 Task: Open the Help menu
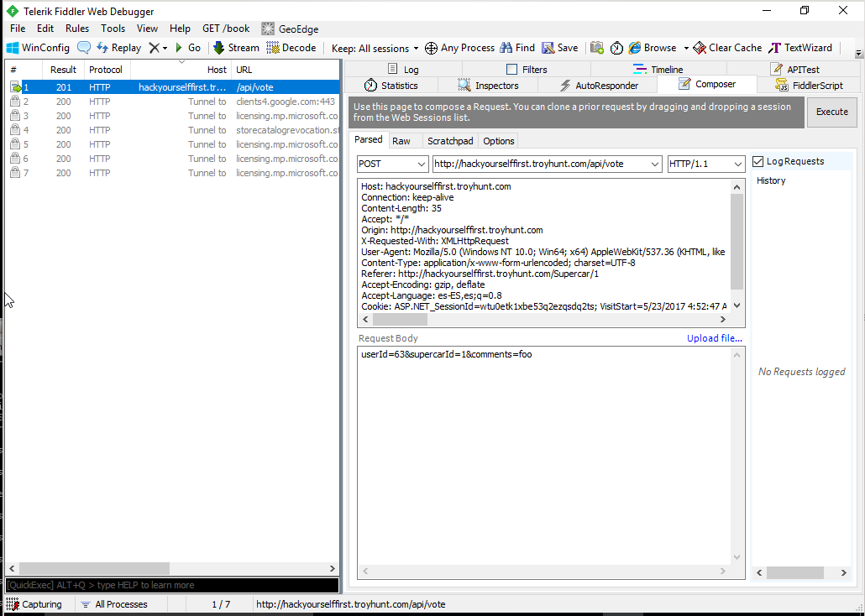tap(180, 29)
